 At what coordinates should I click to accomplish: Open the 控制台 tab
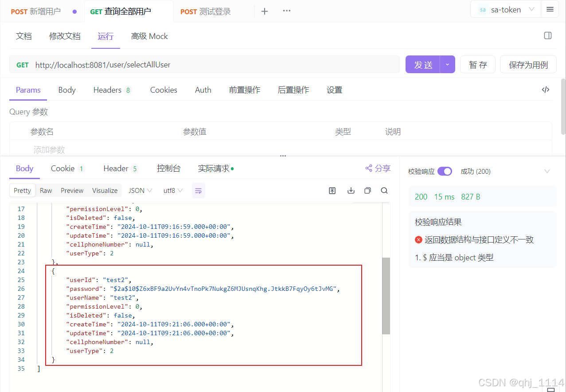coord(169,169)
